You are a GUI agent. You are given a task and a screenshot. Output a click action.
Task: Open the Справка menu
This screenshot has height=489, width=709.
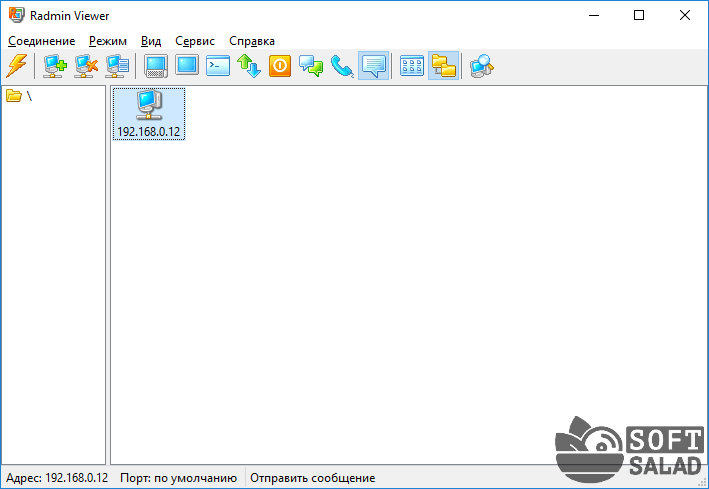(x=252, y=41)
